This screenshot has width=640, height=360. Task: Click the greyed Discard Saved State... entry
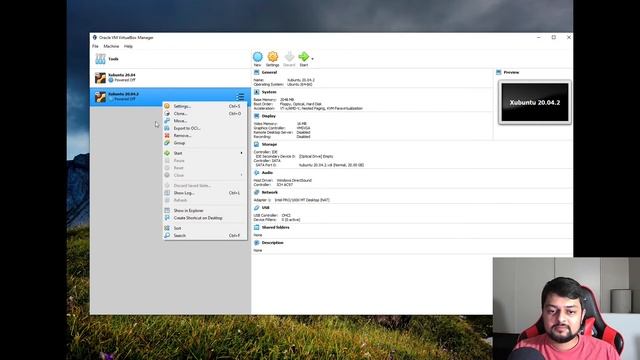click(x=204, y=185)
